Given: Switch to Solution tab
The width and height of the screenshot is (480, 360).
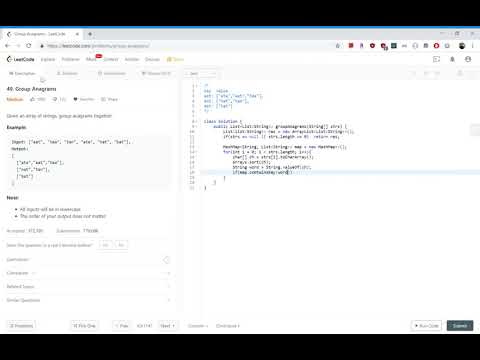Looking at the screenshot, I should point(67,73).
